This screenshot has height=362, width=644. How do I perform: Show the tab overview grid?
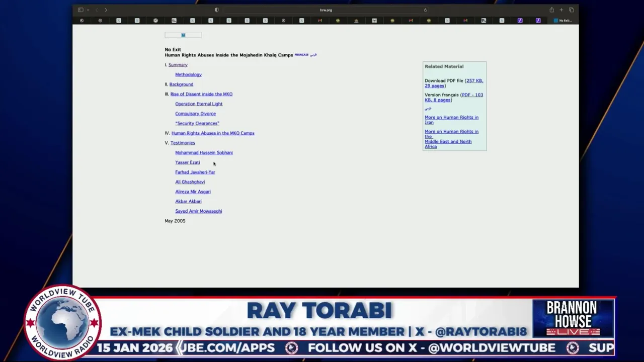pyautogui.click(x=571, y=10)
